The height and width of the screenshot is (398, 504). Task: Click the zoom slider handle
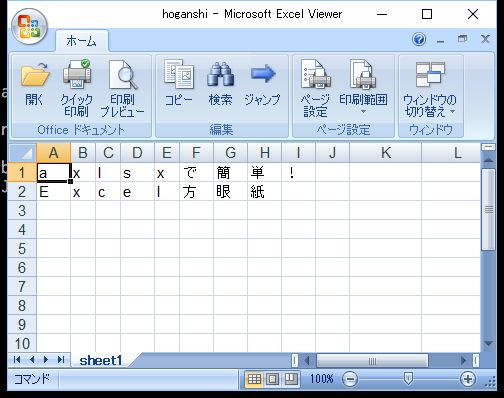[408, 379]
